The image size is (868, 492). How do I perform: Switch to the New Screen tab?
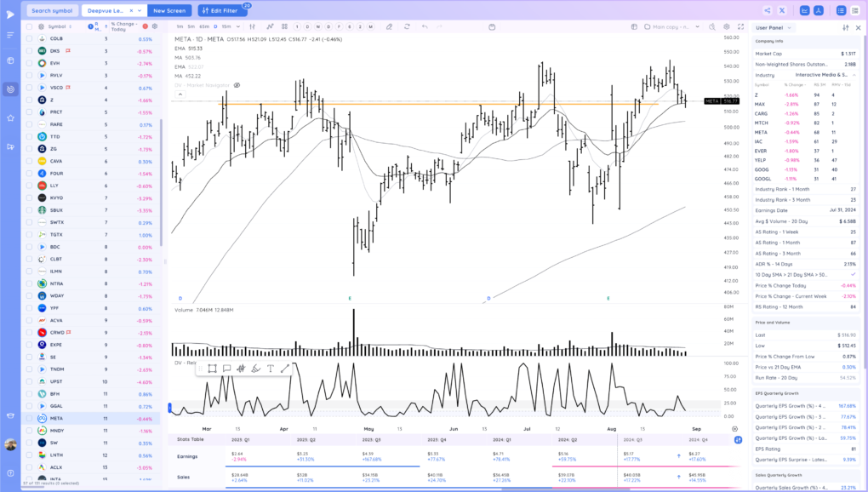(x=169, y=10)
